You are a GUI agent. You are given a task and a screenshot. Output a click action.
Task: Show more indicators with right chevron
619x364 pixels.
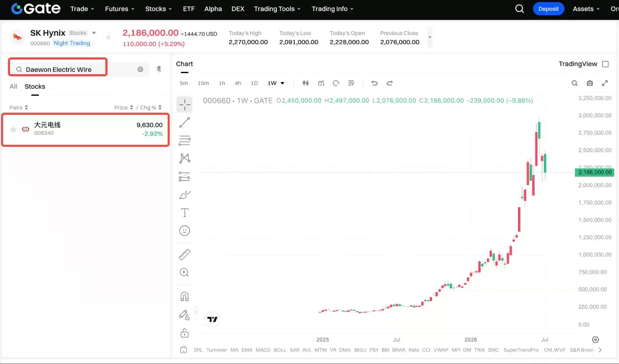[600, 350]
